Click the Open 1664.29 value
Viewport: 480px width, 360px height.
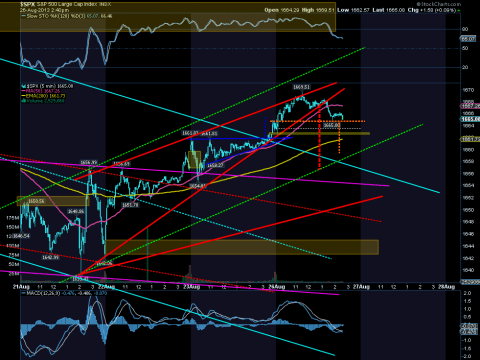pyautogui.click(x=282, y=10)
